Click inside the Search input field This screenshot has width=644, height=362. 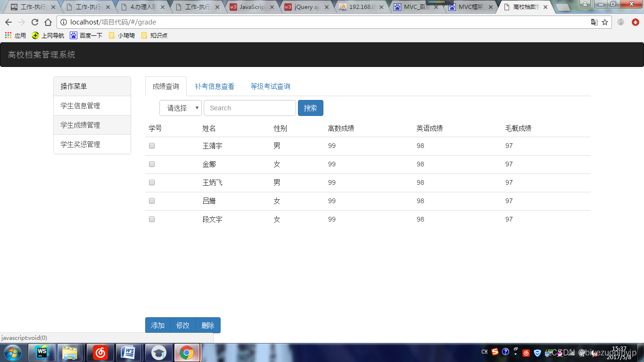click(x=249, y=107)
